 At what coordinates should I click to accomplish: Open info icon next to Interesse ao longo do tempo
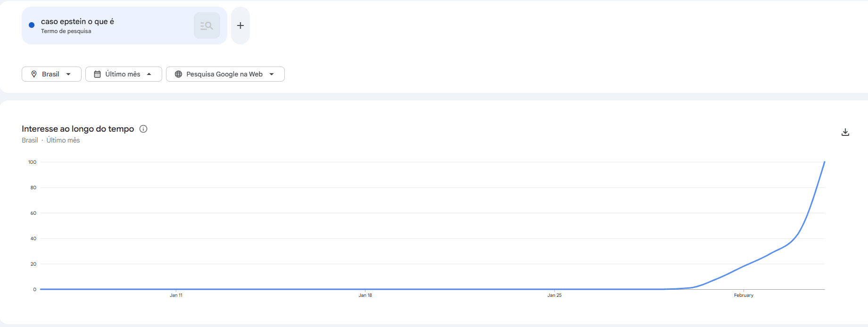[143, 129]
